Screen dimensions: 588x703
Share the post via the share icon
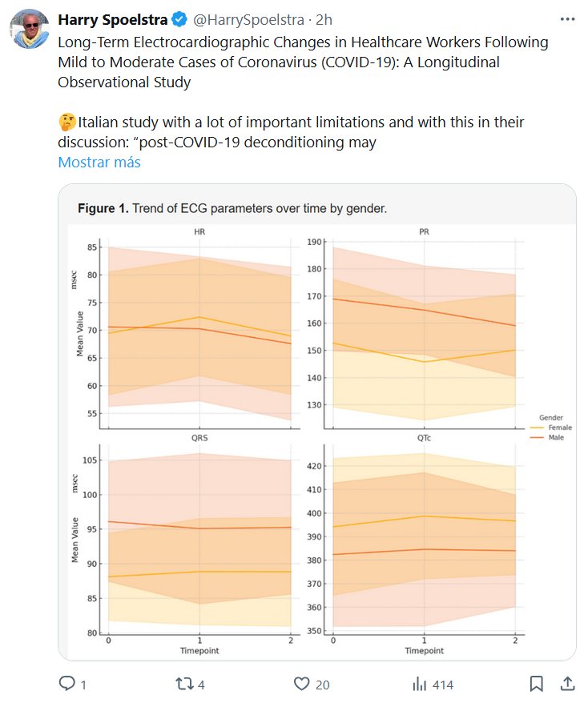coord(566,684)
